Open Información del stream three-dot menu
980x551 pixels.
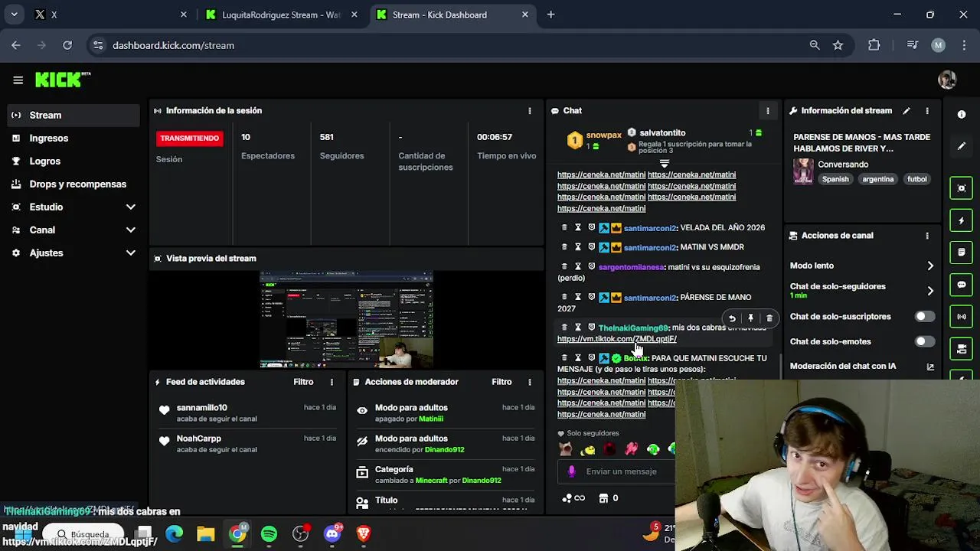coord(927,111)
